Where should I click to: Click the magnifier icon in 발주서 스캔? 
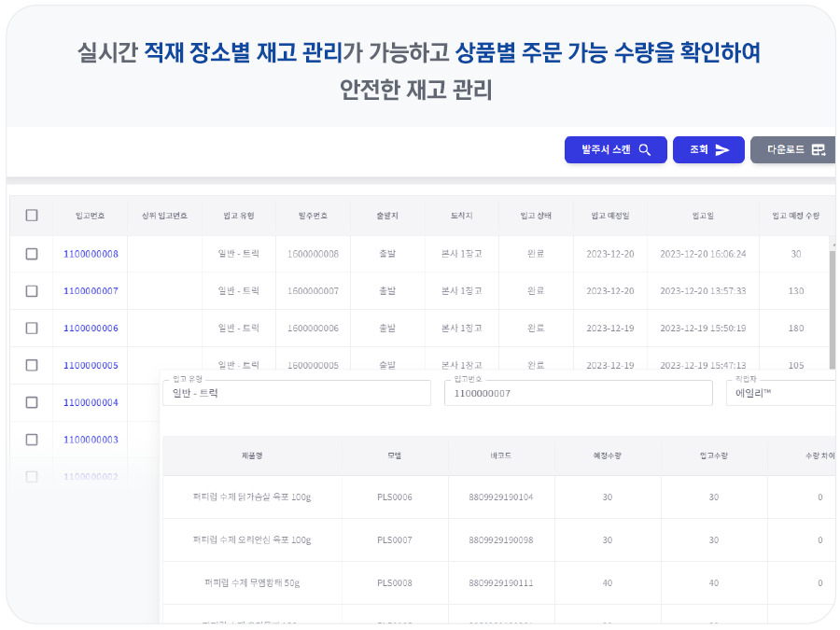coord(645,150)
